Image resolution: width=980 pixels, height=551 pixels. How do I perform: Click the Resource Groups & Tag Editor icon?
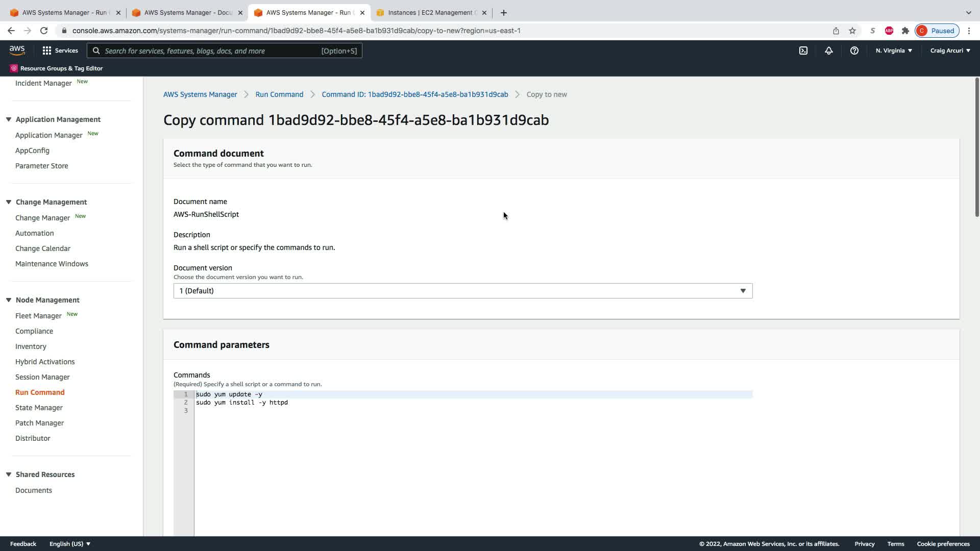14,68
